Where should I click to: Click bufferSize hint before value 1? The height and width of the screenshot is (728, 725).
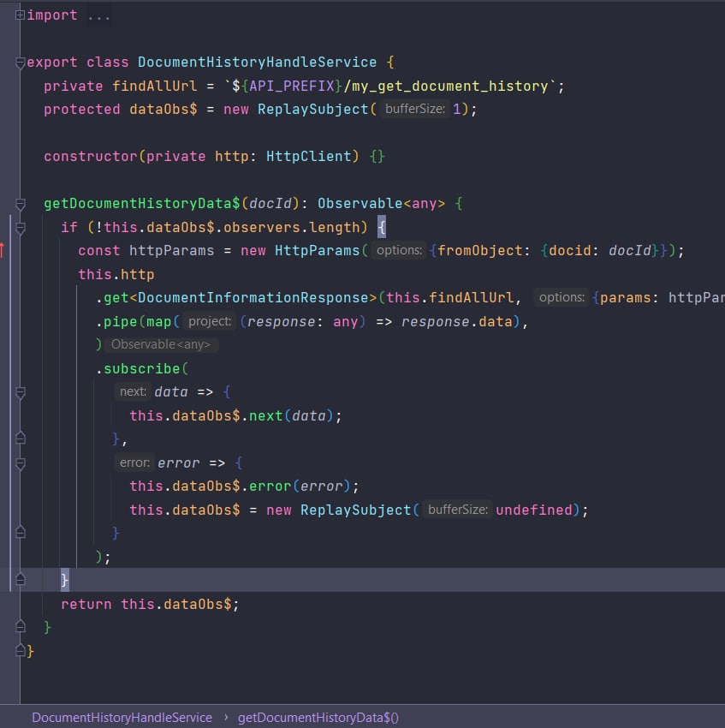[x=415, y=109]
